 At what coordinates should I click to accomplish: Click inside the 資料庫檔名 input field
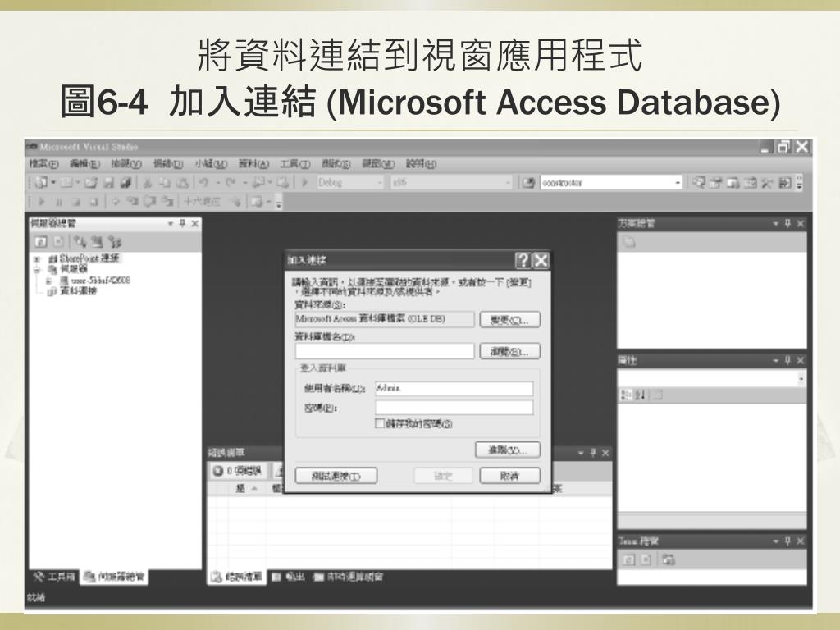click(x=385, y=351)
